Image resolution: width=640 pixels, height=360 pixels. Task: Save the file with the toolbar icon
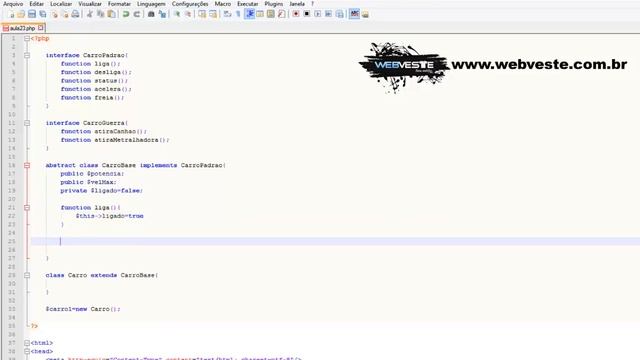[x=32, y=14]
